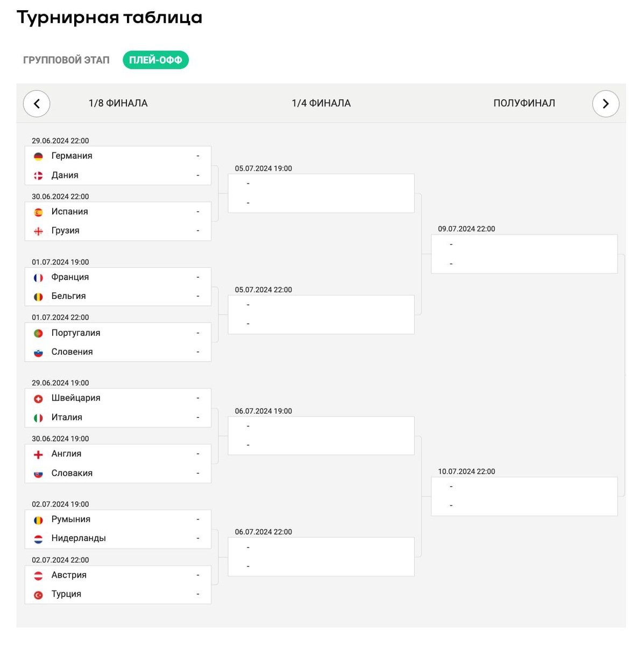
Task: Switch to the ГРУППОВОЙ ЭТАП tab
Action: click(x=66, y=60)
